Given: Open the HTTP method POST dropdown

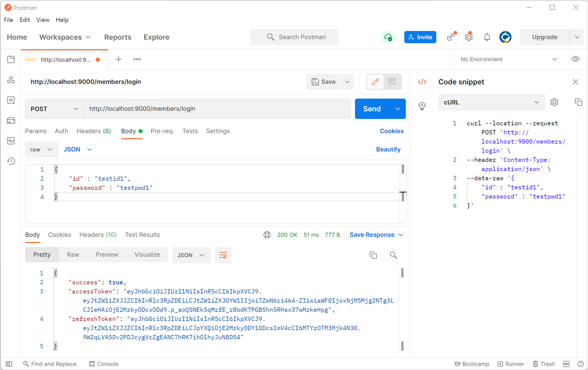Looking at the screenshot, I should click(x=54, y=109).
